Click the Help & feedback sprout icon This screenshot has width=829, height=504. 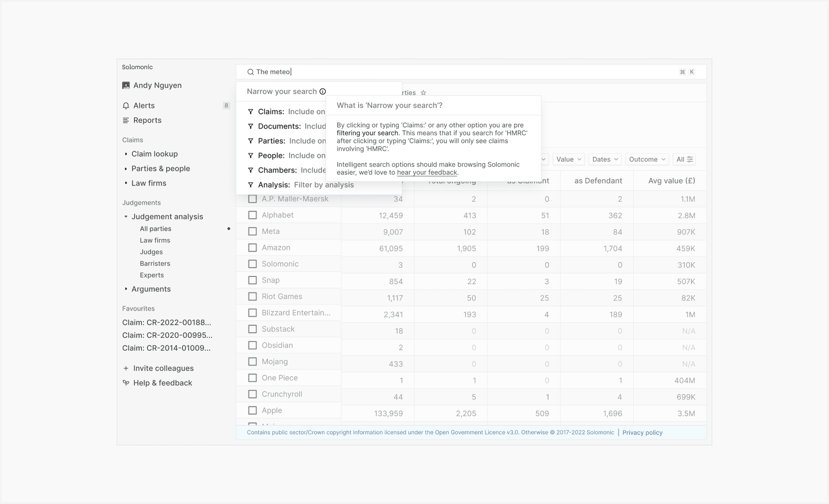click(126, 383)
